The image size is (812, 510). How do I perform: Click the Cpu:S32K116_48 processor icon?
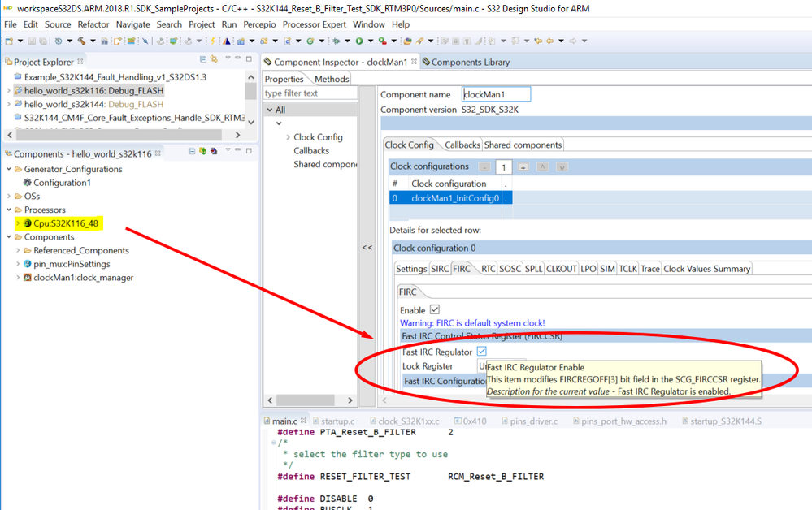[x=28, y=223]
